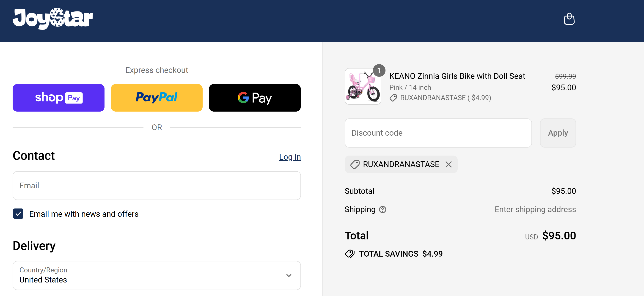The height and width of the screenshot is (296, 644).
Task: Click the Express checkout heading
Action: [x=157, y=70]
